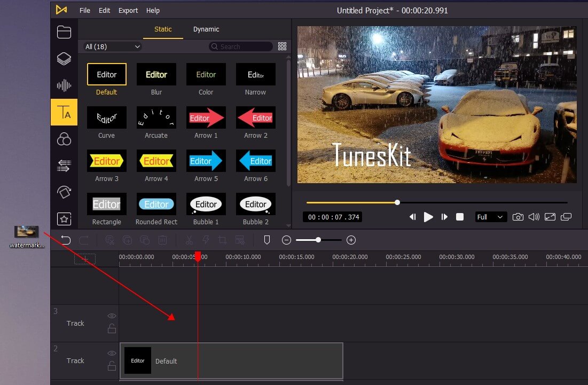The height and width of the screenshot is (385, 588).
Task: Click the Undo arrow in timeline toolbar
Action: pyautogui.click(x=66, y=240)
